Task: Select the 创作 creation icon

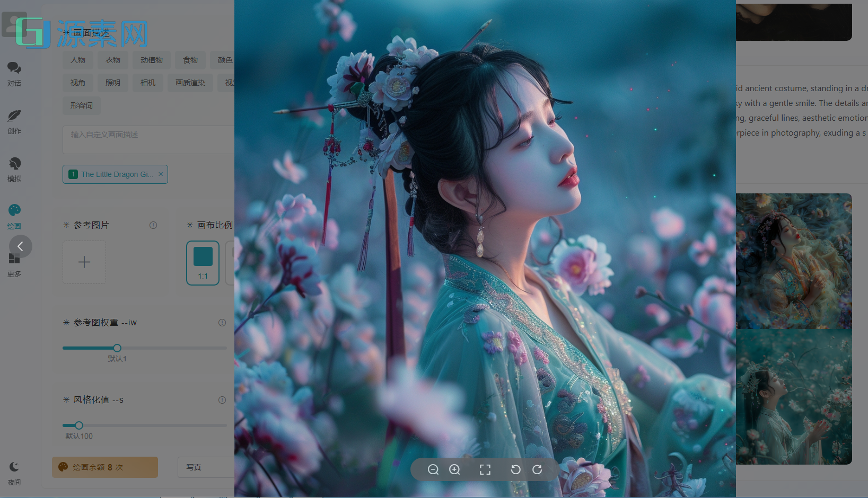Action: tap(14, 120)
